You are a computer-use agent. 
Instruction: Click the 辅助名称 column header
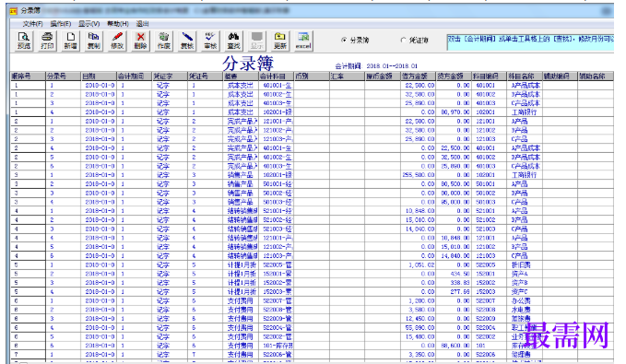pos(596,76)
